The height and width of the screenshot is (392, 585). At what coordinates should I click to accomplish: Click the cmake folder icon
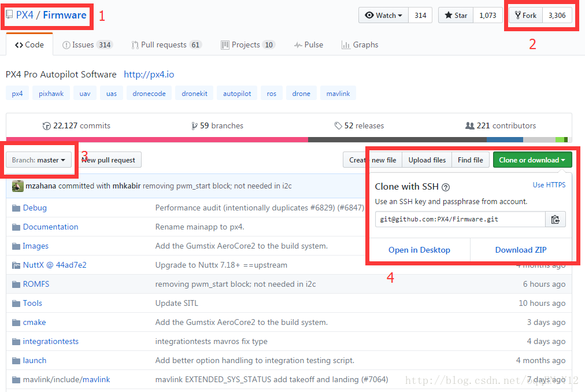click(x=16, y=322)
